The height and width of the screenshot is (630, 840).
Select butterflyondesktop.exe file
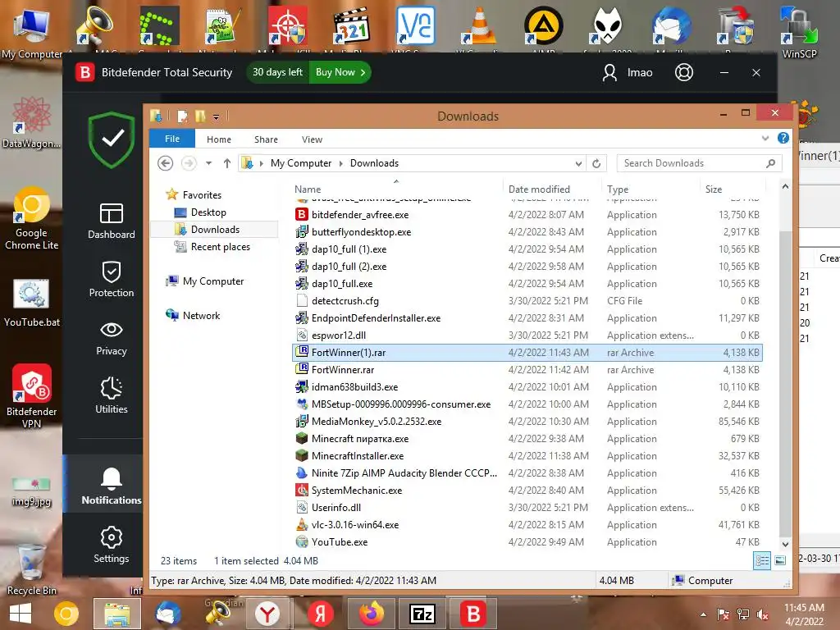[527, 232]
